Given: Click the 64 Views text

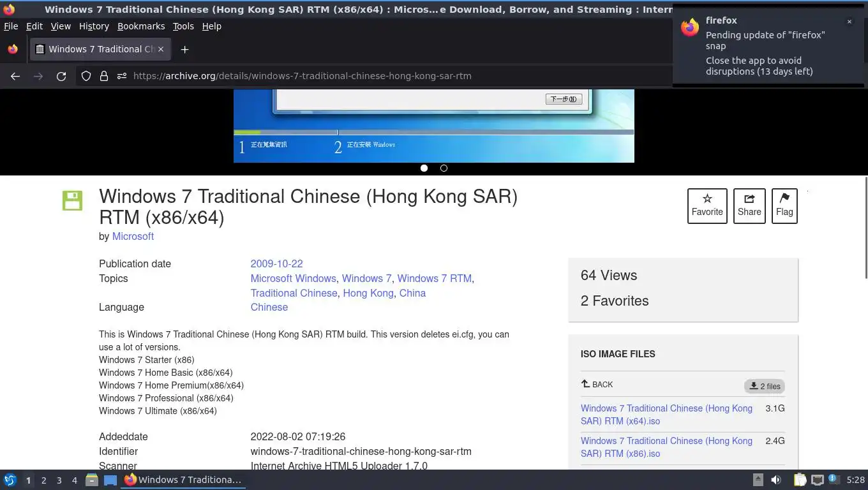Looking at the screenshot, I should pos(609,275).
